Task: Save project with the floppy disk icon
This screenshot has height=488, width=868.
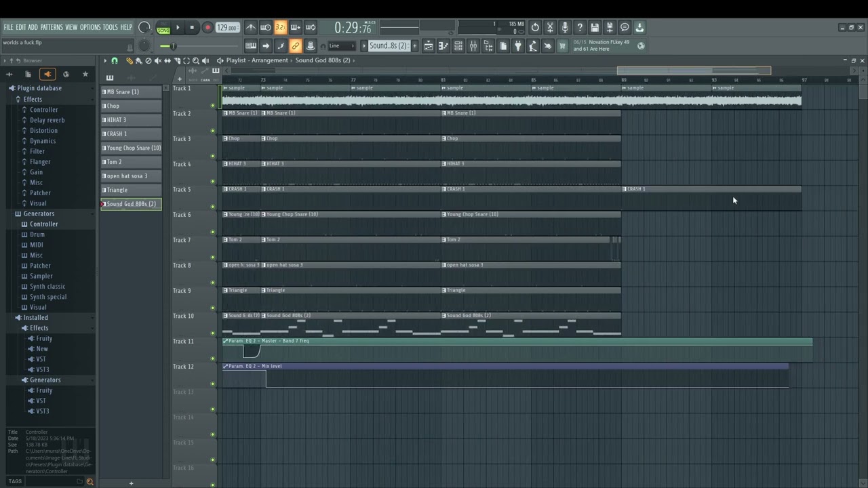Action: [595, 28]
